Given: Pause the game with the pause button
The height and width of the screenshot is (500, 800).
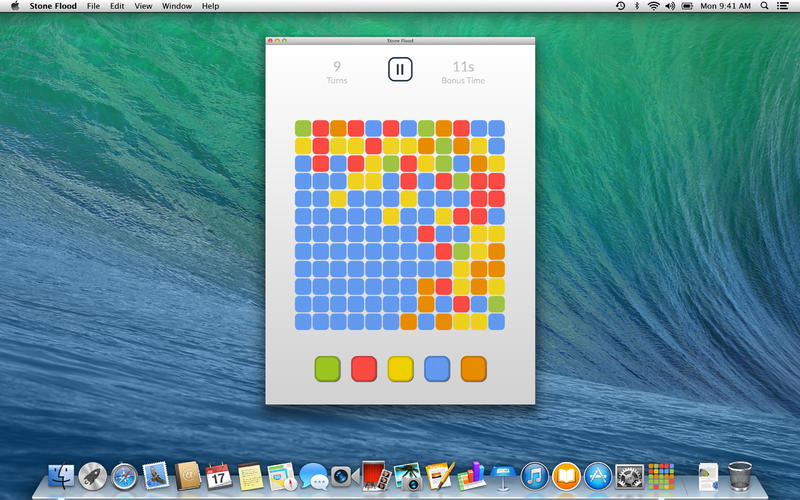Looking at the screenshot, I should tap(399, 70).
